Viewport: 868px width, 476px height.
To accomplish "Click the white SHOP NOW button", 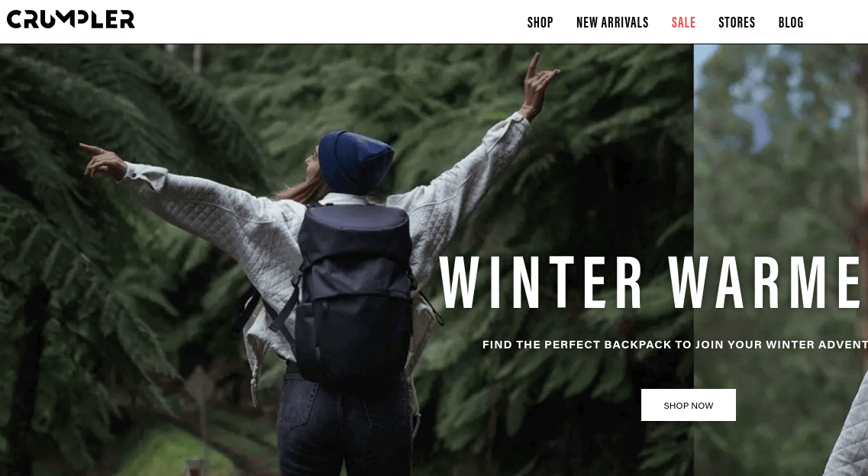I will (x=688, y=405).
